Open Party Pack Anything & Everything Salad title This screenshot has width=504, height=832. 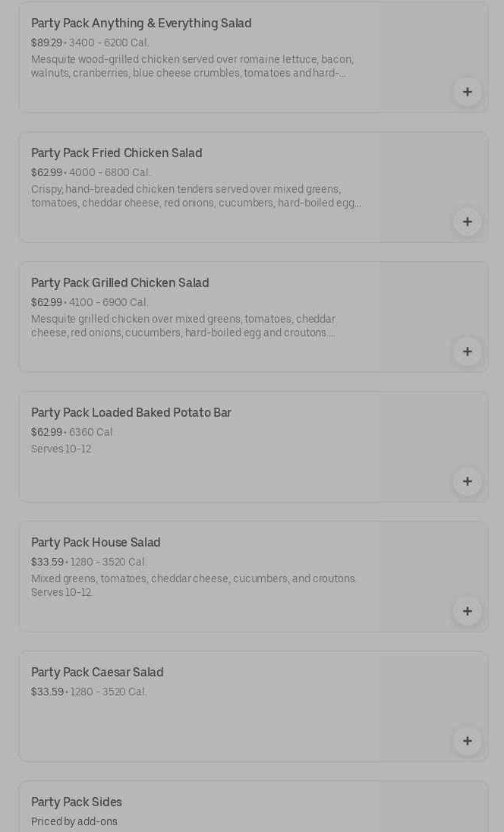[141, 24]
